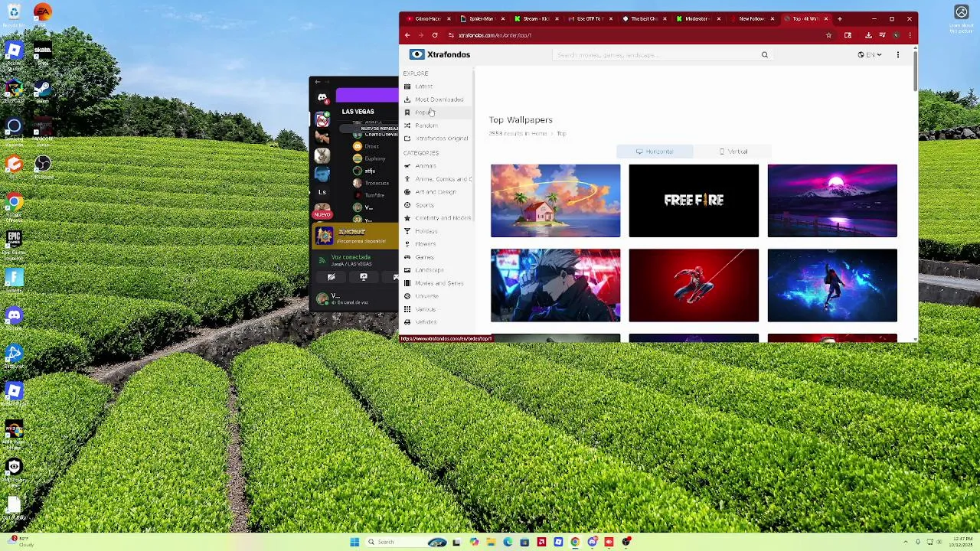Click Top in the breadcrumb
This screenshot has width=980, height=551.
pyautogui.click(x=561, y=134)
